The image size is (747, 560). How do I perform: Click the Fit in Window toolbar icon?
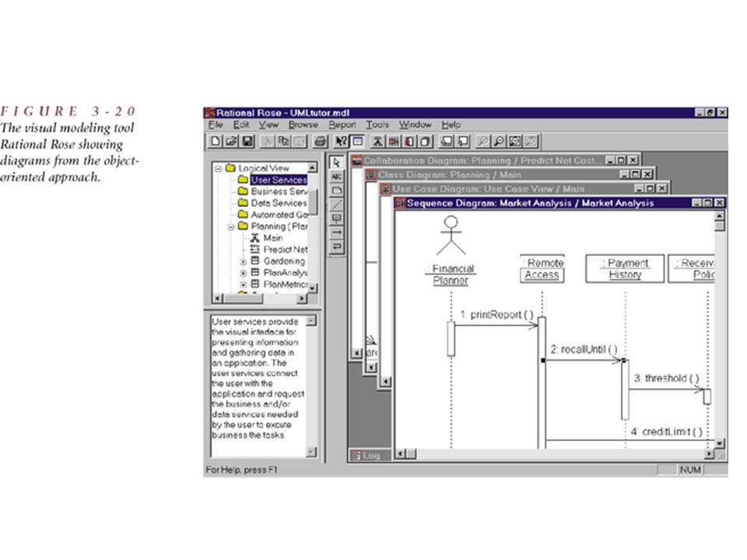click(x=515, y=141)
